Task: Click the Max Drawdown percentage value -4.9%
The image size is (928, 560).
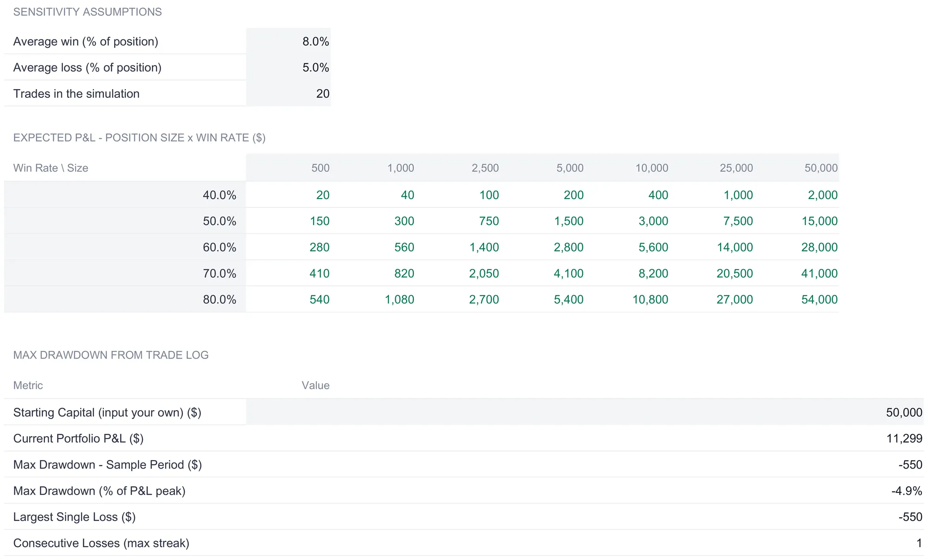Action: tap(907, 490)
